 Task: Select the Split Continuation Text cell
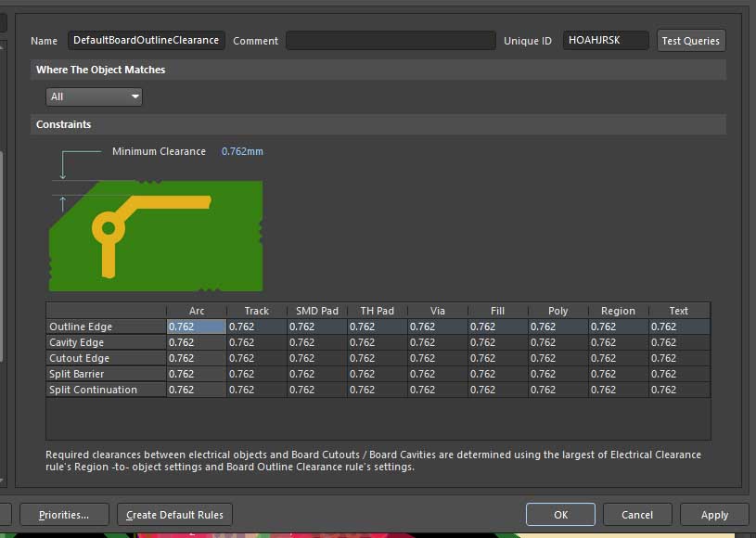coord(679,390)
